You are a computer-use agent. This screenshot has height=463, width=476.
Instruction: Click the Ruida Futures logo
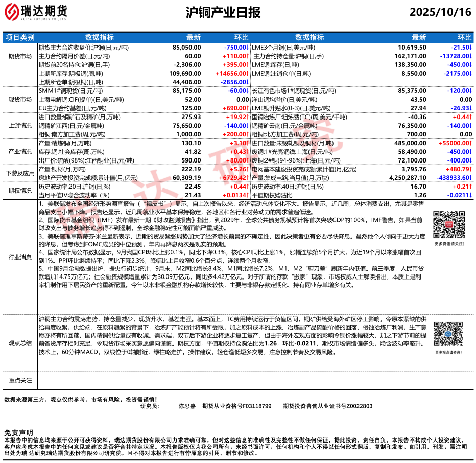point(36,12)
